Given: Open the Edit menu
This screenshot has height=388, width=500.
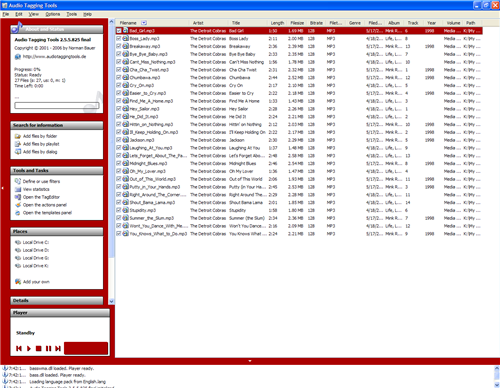Looking at the screenshot, I should (x=19, y=14).
